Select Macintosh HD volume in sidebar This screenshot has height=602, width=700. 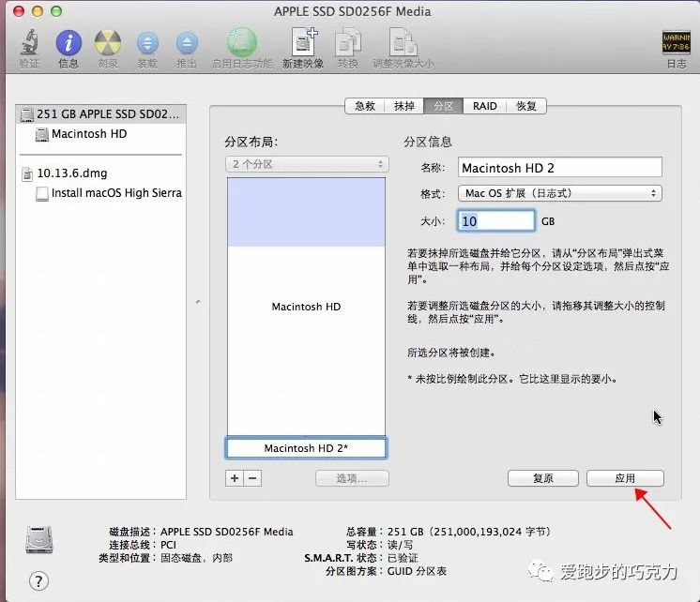click(101, 134)
